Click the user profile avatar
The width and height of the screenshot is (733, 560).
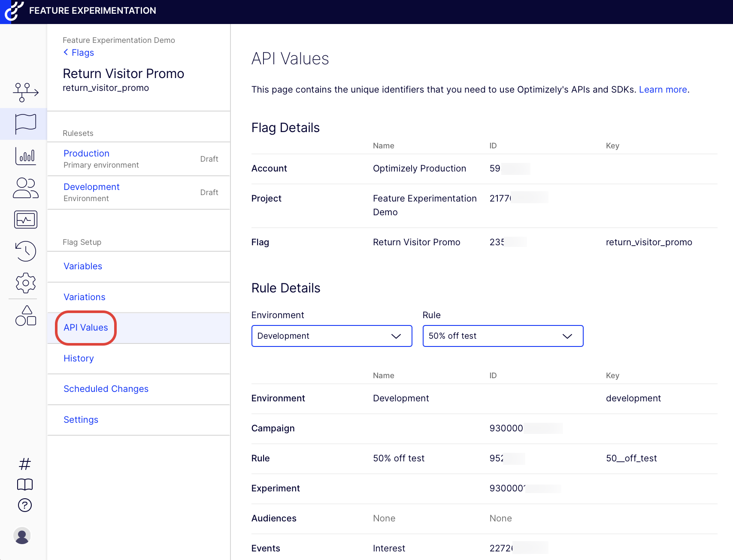[22, 536]
